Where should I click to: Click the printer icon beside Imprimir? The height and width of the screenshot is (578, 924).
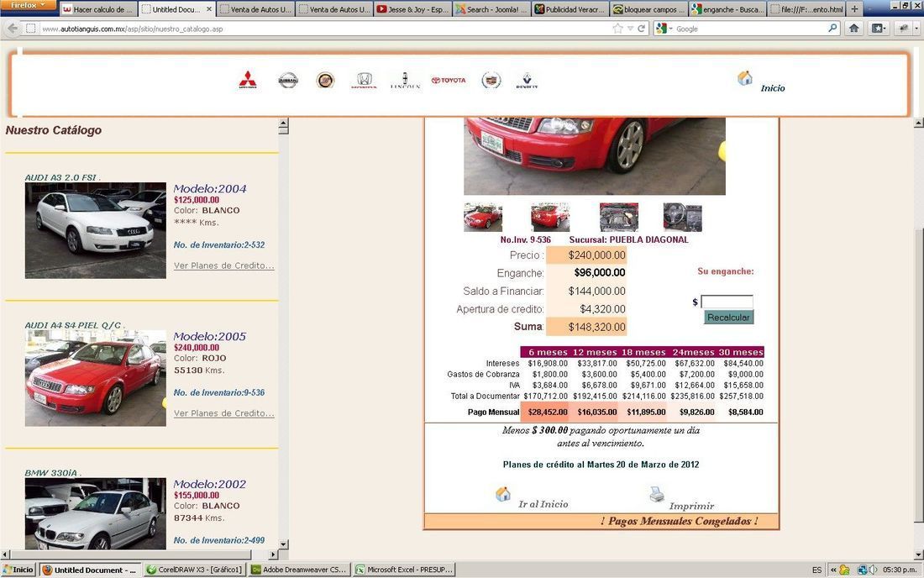(x=657, y=494)
